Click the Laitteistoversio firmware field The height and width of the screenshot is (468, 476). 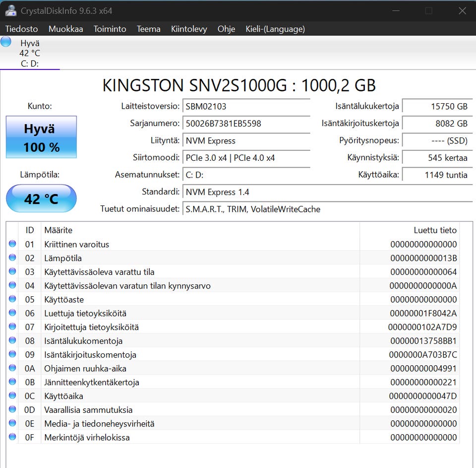pyautogui.click(x=246, y=106)
